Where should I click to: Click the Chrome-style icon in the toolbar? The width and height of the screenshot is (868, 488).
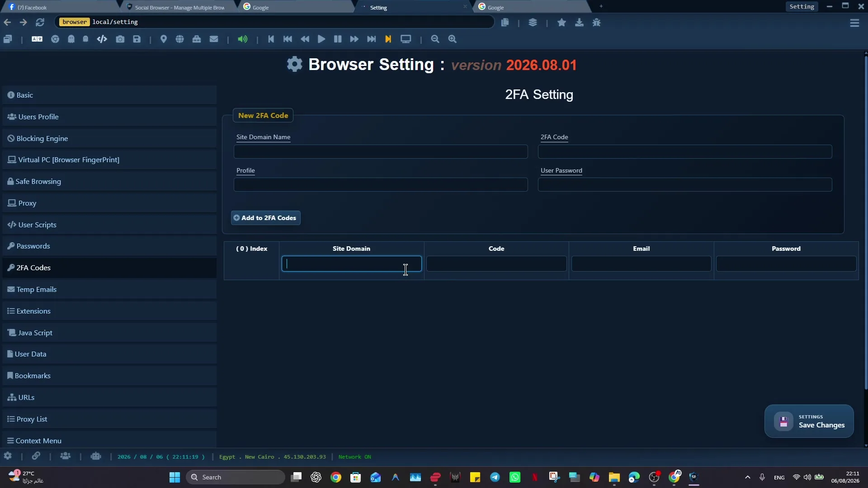click(x=55, y=39)
